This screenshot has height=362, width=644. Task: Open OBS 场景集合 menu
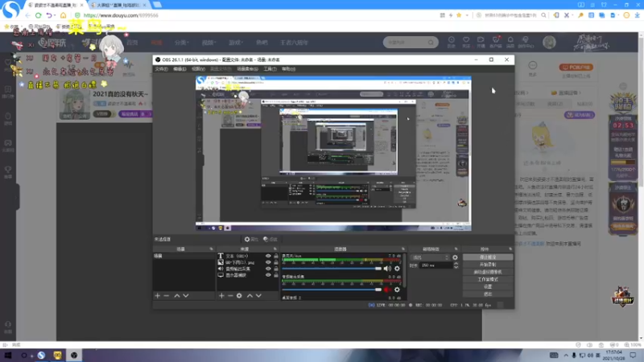[248, 69]
